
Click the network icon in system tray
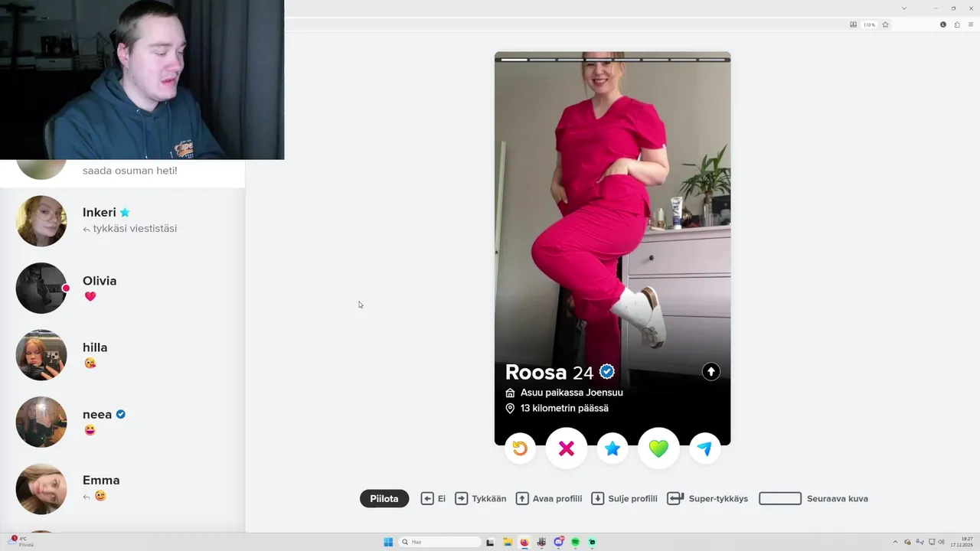pos(931,542)
